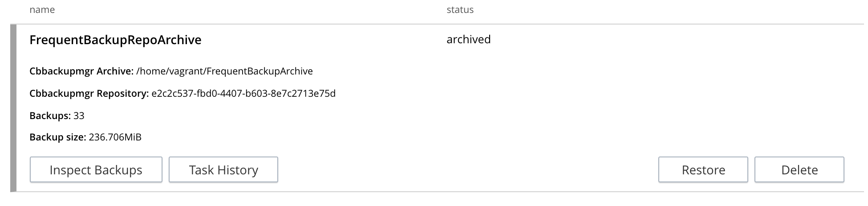
Task: View the Task History
Action: point(223,170)
